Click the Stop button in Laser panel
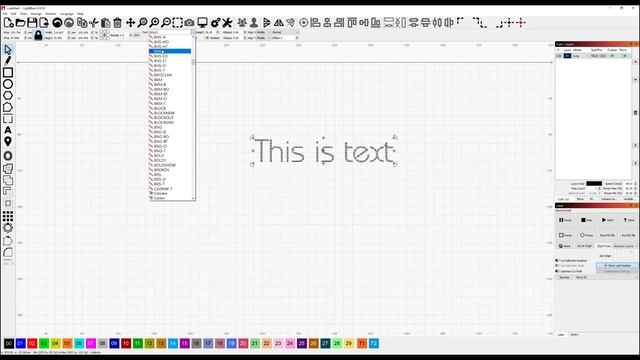Viewport: 640px width, 360px height. (587, 220)
